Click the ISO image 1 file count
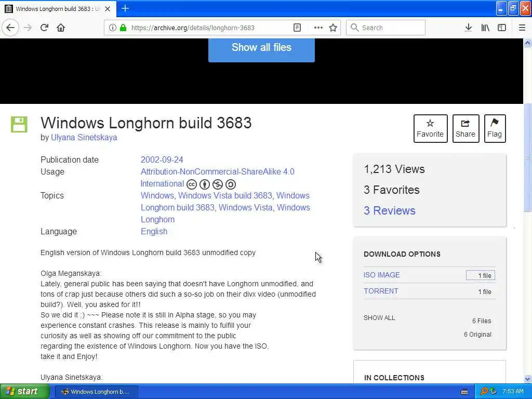532x399 pixels. 481,275
